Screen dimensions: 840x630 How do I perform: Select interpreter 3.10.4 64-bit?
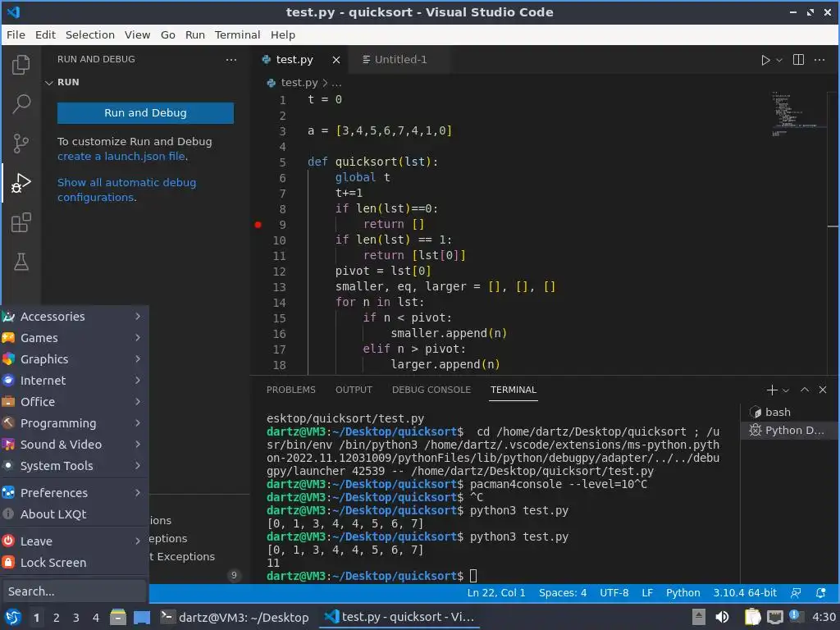tap(745, 593)
